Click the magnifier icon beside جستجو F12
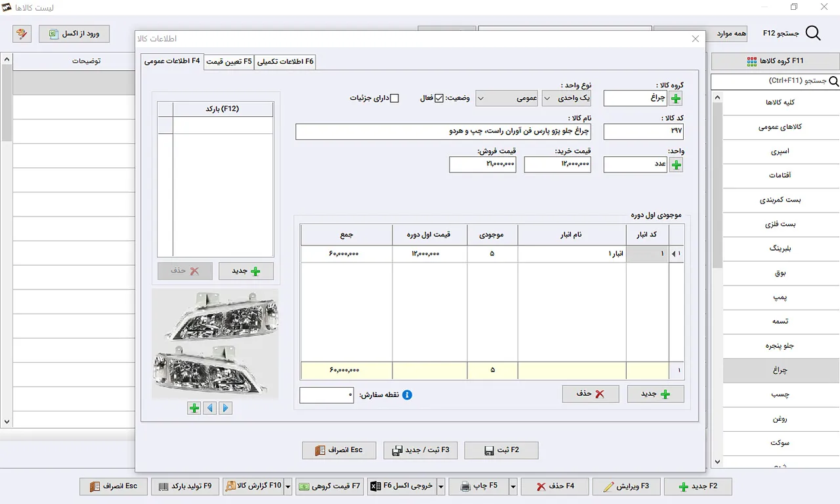This screenshot has width=840, height=504. (x=812, y=33)
